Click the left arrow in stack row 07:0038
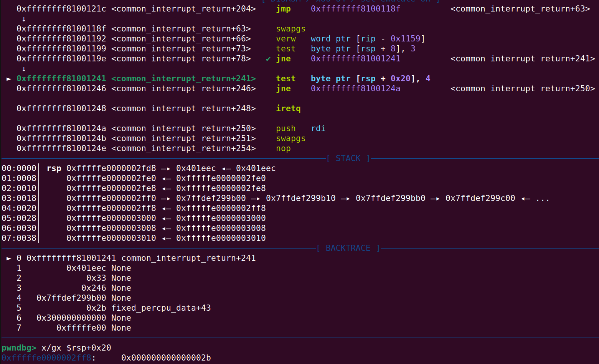The image size is (599, 364). pos(166,238)
